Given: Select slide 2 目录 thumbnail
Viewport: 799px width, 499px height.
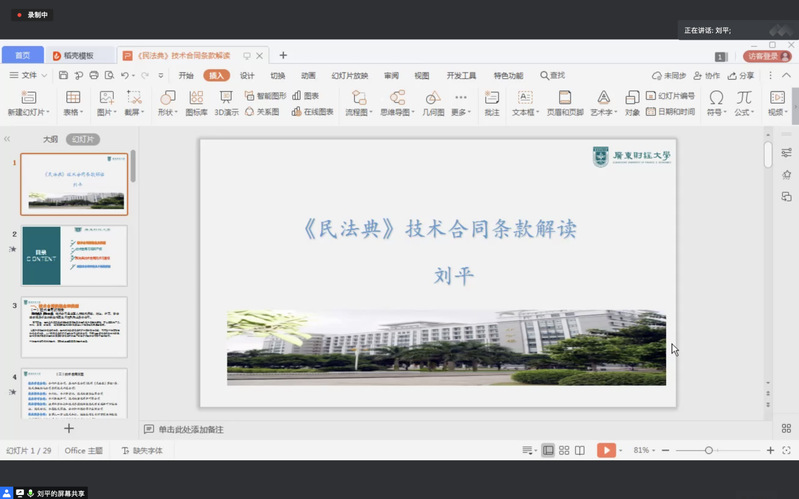Looking at the screenshot, I should 74,255.
